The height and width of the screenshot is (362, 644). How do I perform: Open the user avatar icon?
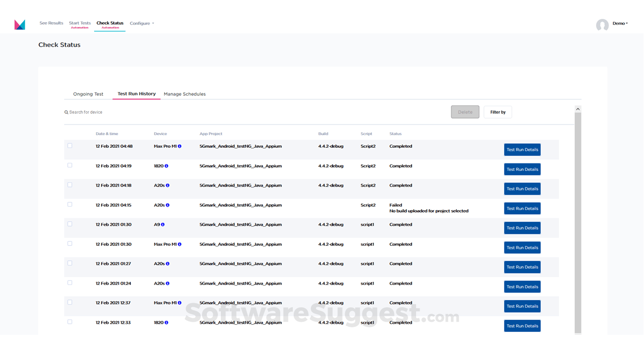602,25
